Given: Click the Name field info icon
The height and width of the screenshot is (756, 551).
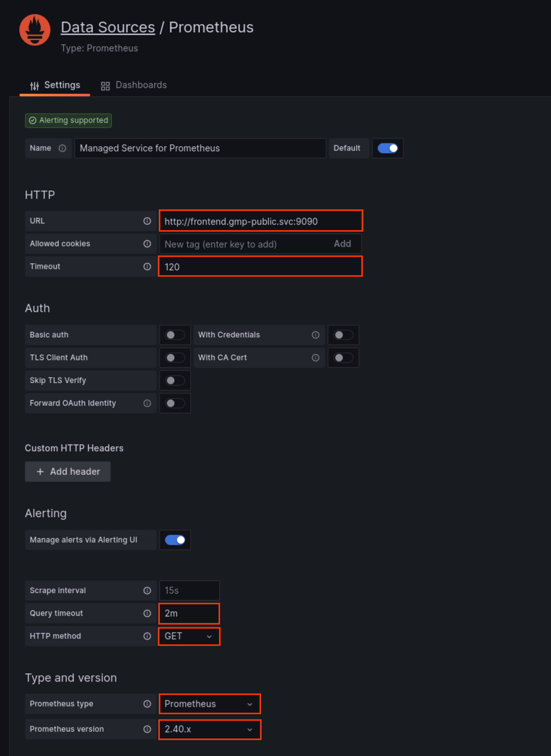Looking at the screenshot, I should coord(63,148).
